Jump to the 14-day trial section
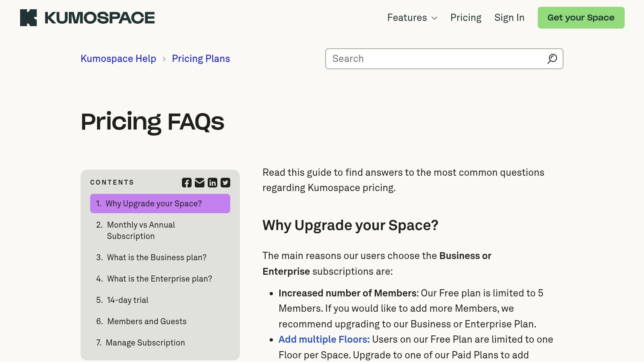This screenshot has width=644, height=362. point(127,300)
